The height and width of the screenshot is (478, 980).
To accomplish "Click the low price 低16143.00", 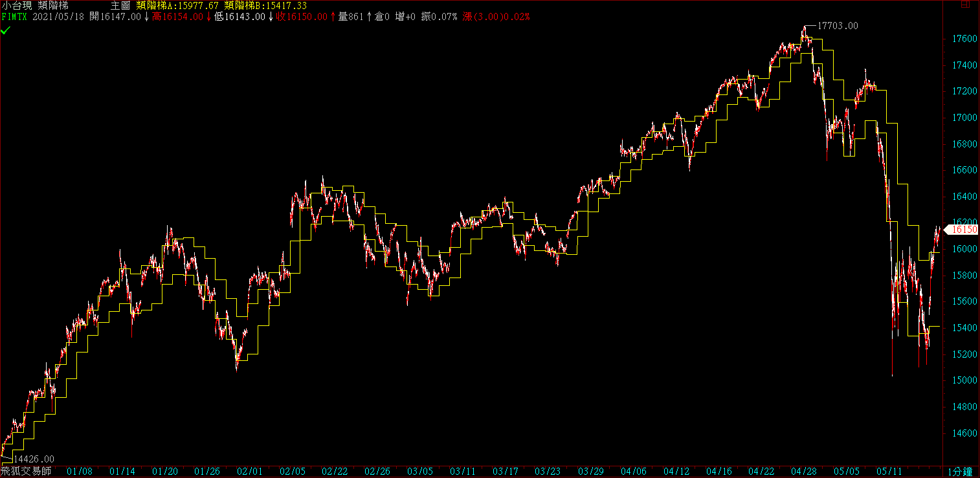I will click(x=239, y=17).
